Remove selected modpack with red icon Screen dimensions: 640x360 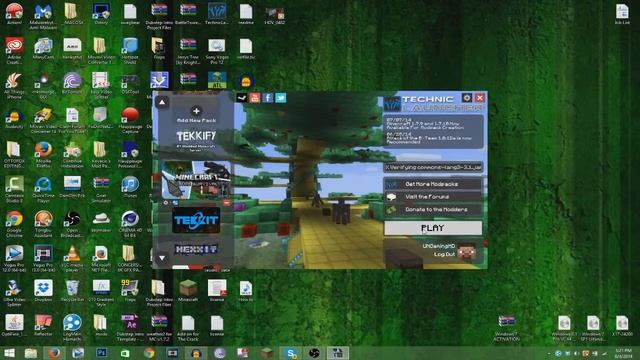click(227, 202)
